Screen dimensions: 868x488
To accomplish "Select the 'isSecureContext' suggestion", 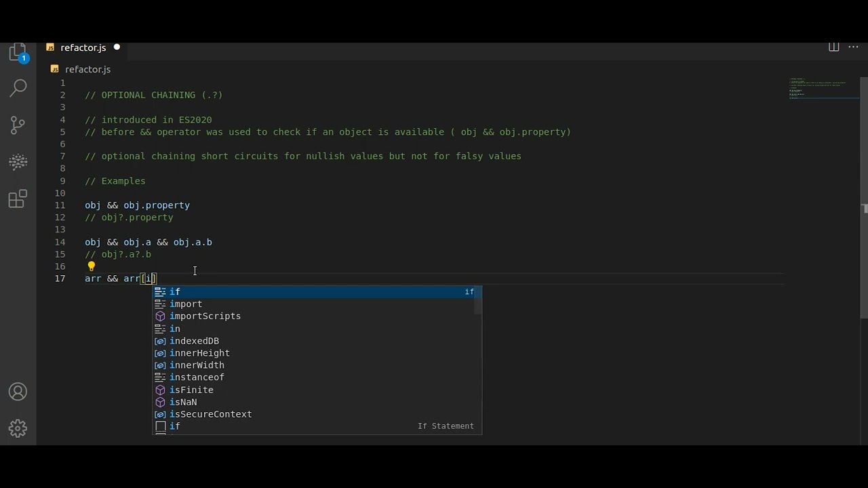I will 317,414.
